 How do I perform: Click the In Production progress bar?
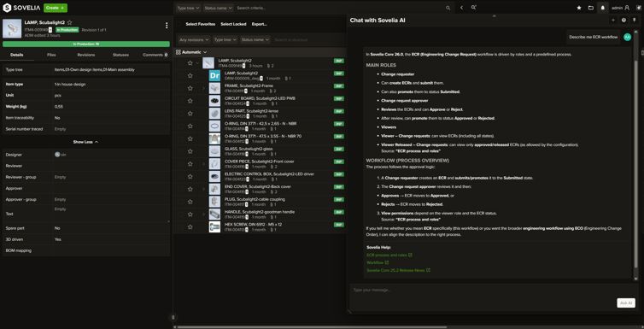point(86,44)
